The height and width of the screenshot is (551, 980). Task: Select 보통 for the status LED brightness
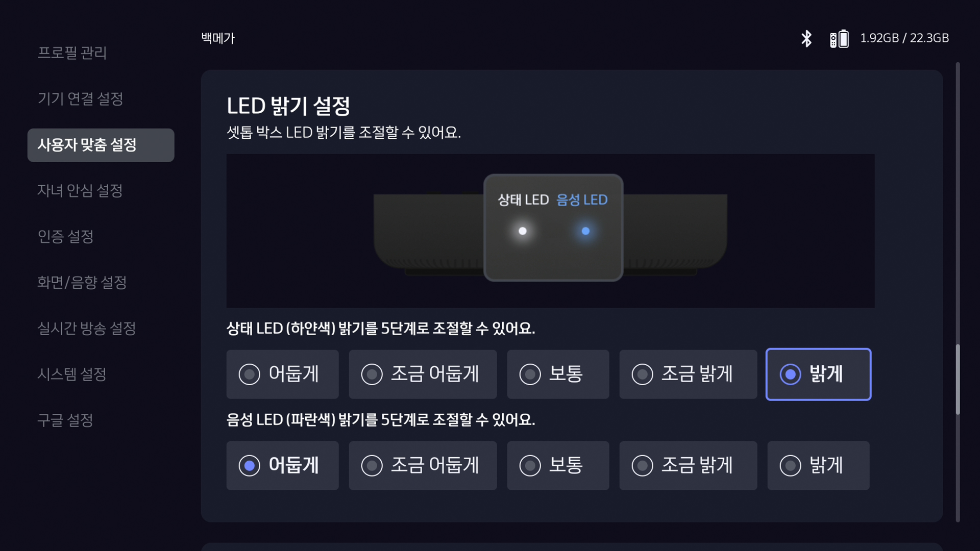tap(558, 374)
